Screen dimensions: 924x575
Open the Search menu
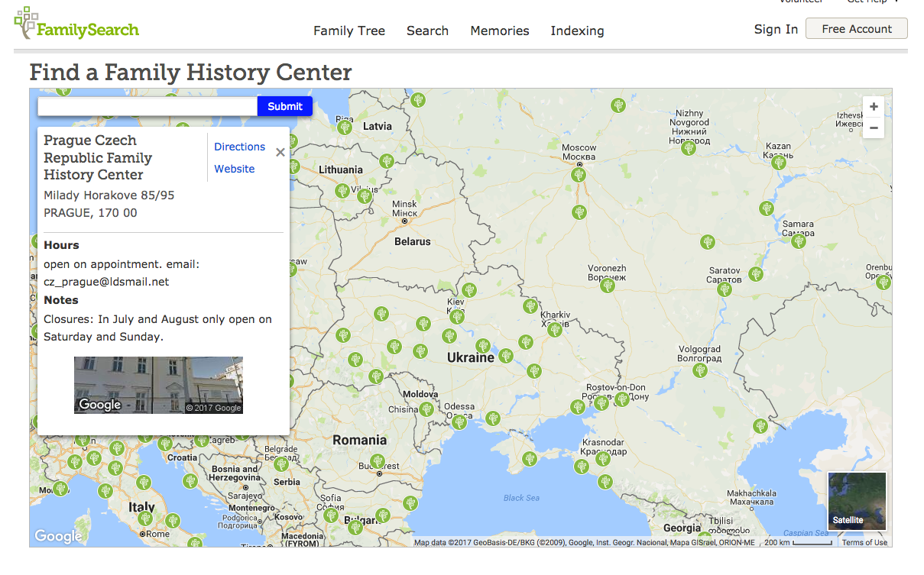427,31
